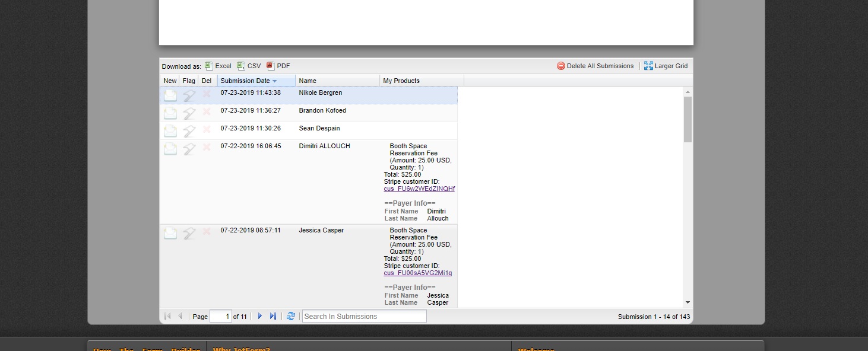Open Stripe customer link cus_FU6w2WEdZINQHf
Viewport: 868px width, 351px height.
click(x=419, y=189)
